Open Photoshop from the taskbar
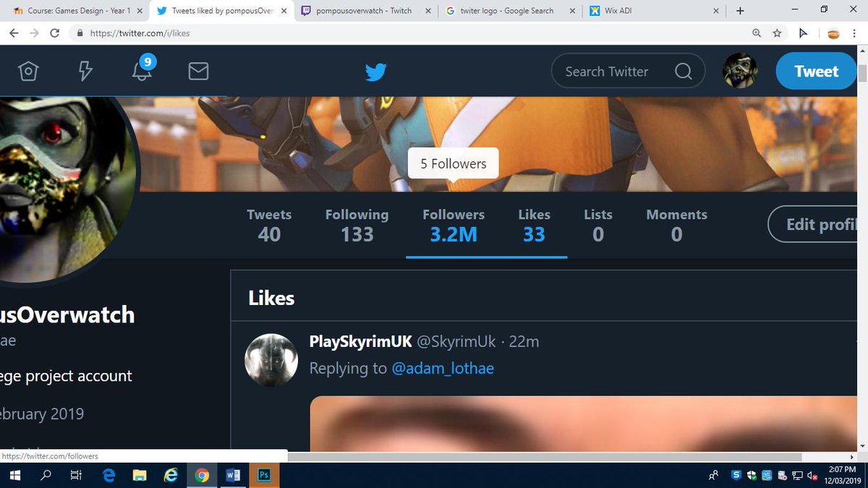 (x=264, y=475)
